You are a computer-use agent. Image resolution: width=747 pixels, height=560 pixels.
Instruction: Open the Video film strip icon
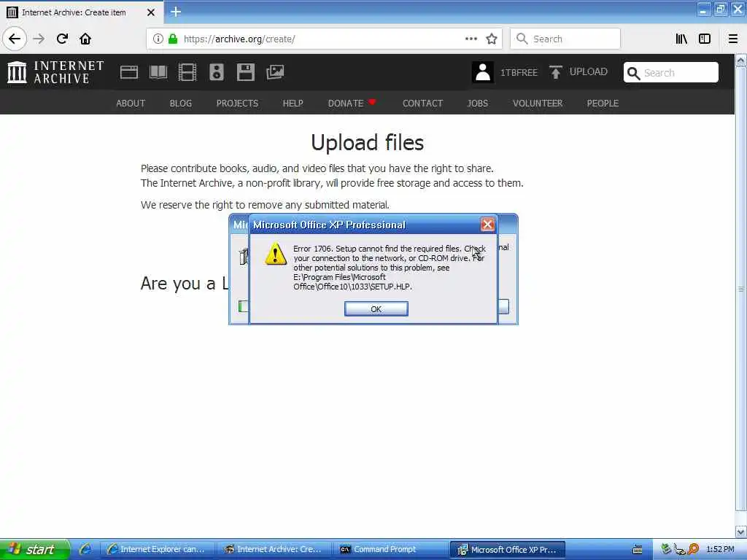click(187, 72)
